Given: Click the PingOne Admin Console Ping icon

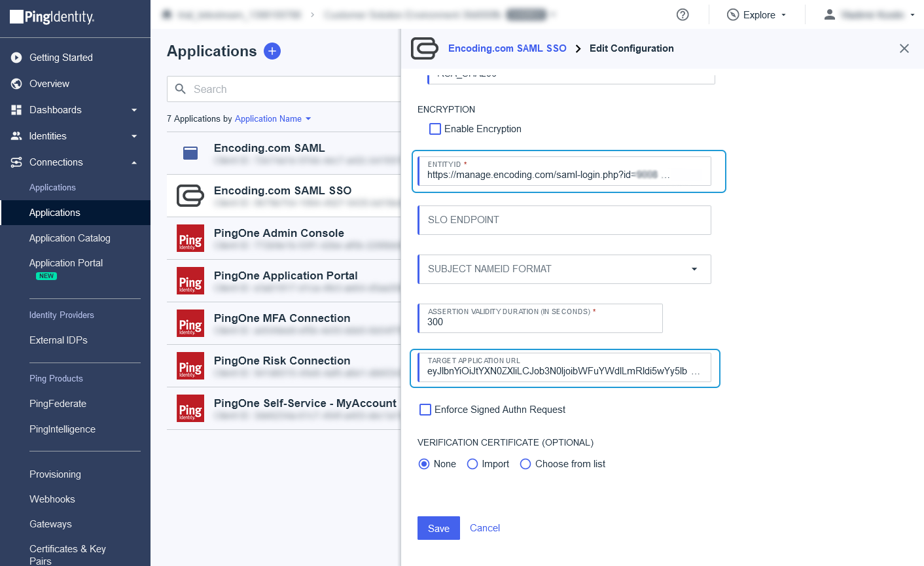Looking at the screenshot, I should click(x=190, y=238).
